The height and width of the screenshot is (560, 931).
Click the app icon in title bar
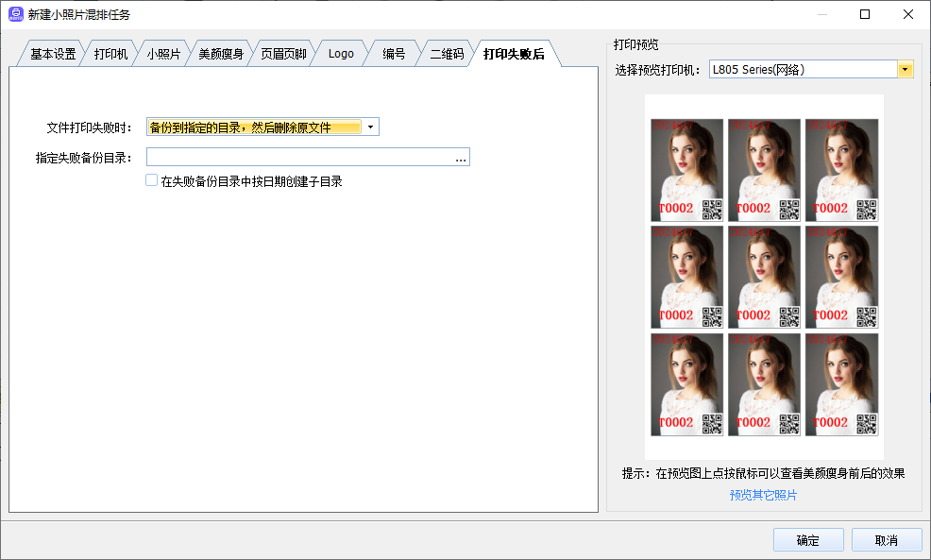15,14
